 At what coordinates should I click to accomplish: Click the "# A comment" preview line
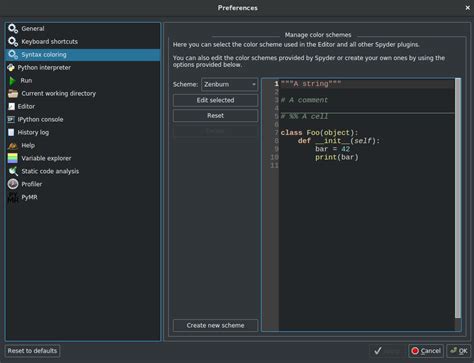(x=304, y=100)
